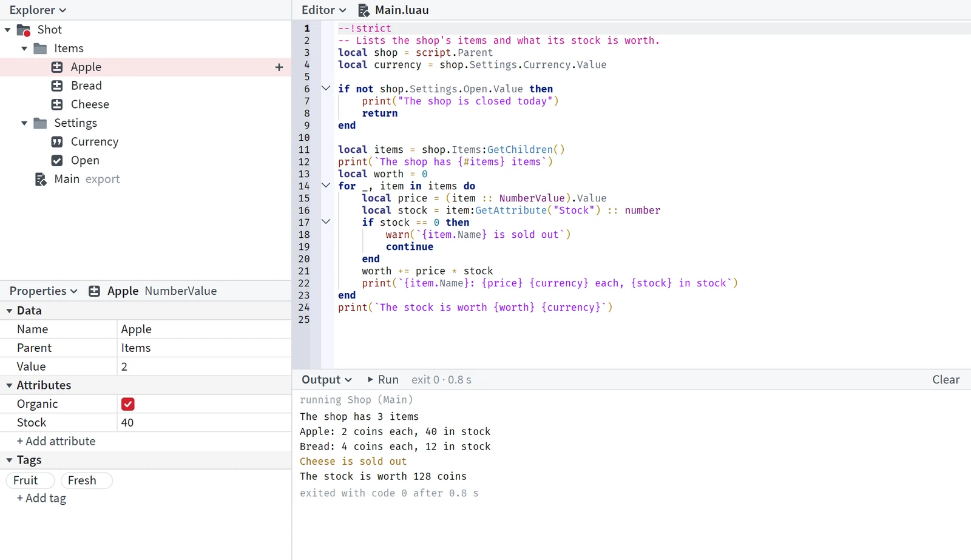Click Add attribute
This screenshot has height=560, width=971.
pos(56,442)
